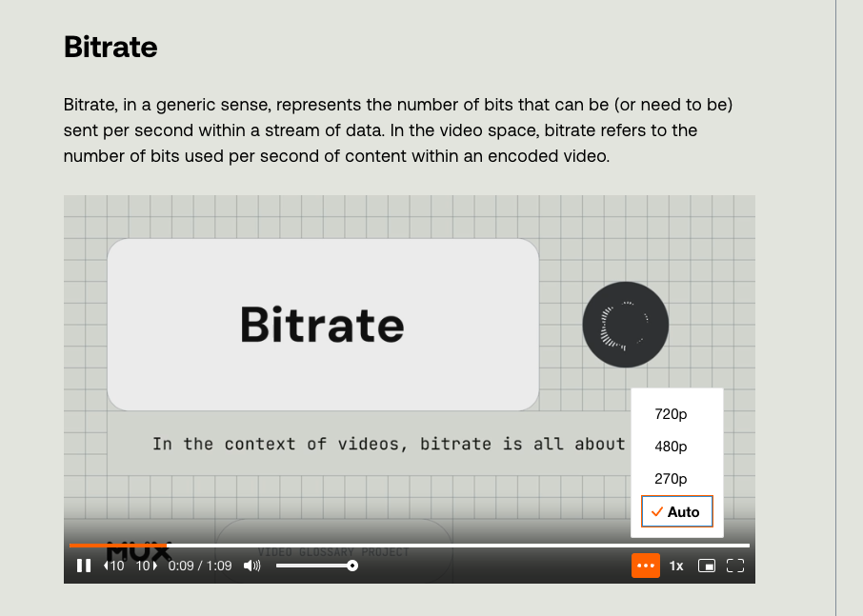Click the volume slider track
Viewport: 863px width, 616px height.
[314, 566]
